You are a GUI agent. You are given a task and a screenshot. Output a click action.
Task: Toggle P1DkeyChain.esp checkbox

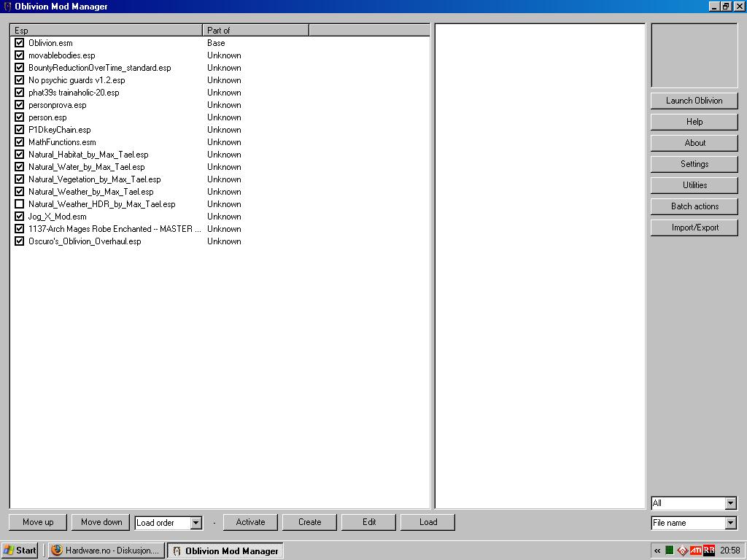[19, 130]
